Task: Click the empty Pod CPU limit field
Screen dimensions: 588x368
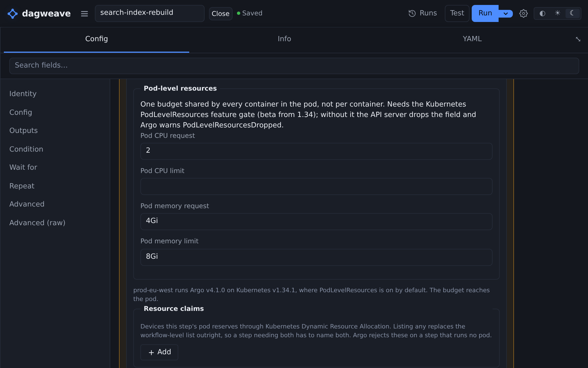Action: pos(316,186)
